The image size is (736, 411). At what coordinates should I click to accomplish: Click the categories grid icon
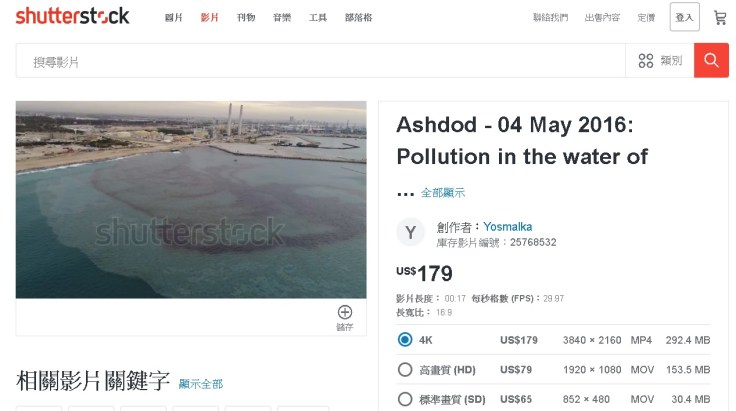tap(646, 61)
